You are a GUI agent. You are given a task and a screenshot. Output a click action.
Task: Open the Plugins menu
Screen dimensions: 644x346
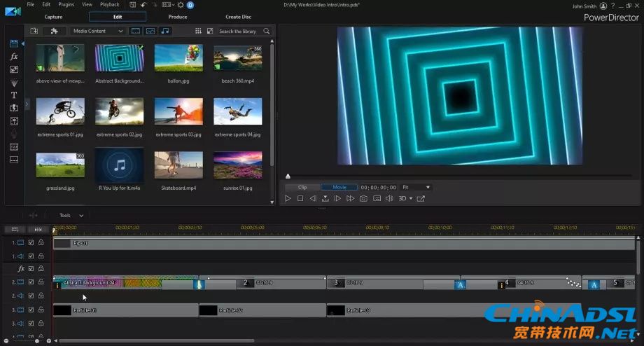[x=66, y=5]
